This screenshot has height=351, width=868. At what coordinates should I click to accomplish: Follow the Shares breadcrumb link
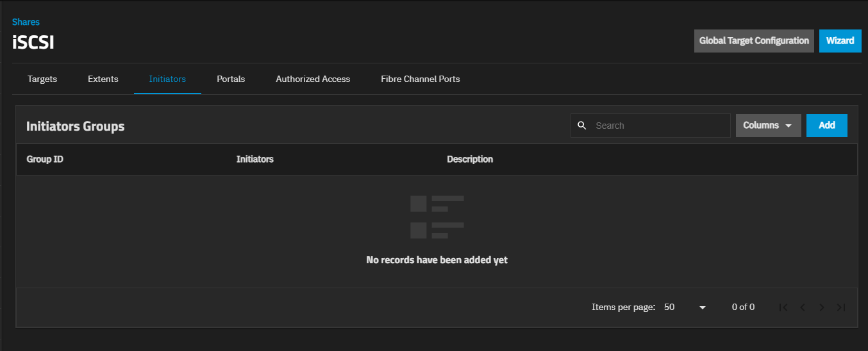pos(26,22)
